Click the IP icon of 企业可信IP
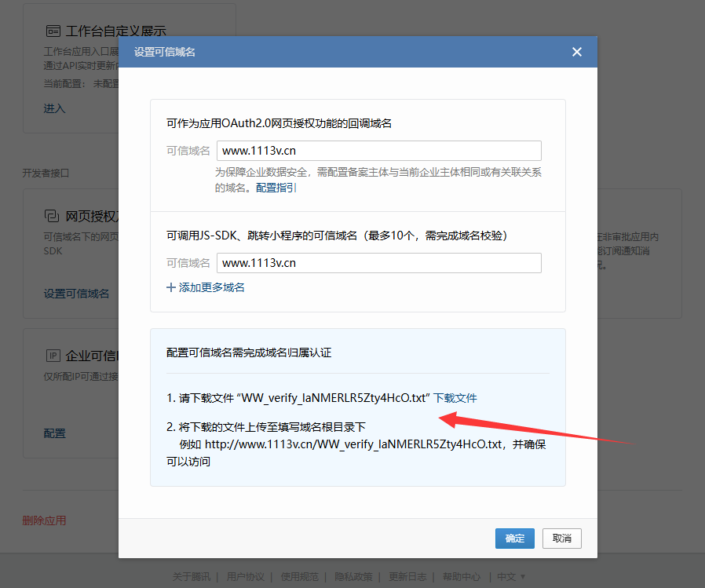Screen dimensions: 705x588 tap(53, 356)
